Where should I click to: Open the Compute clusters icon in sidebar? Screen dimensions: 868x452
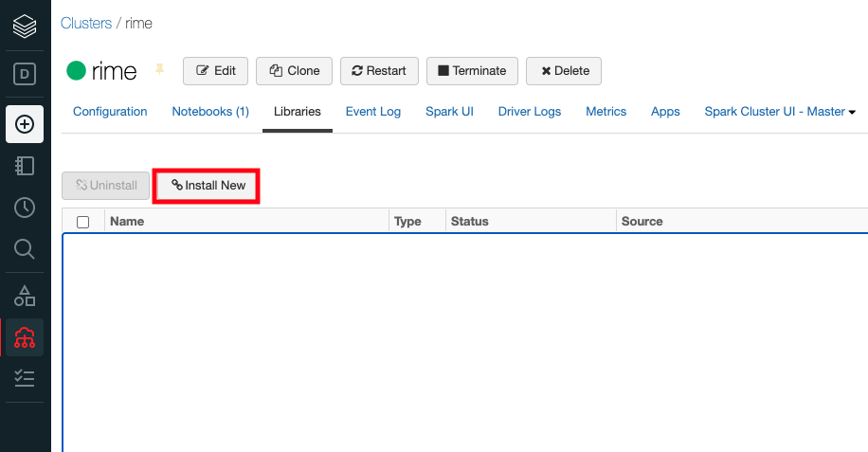(25, 337)
